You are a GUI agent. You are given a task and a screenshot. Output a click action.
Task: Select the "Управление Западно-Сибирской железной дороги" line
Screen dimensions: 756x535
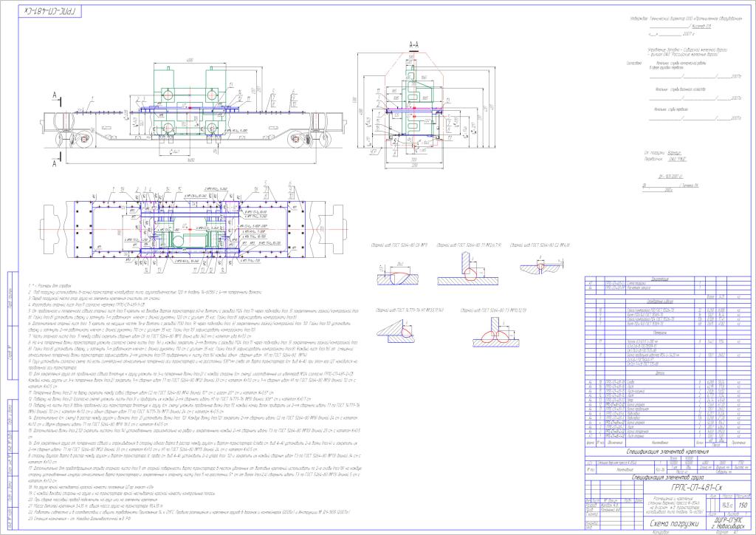tap(687, 50)
